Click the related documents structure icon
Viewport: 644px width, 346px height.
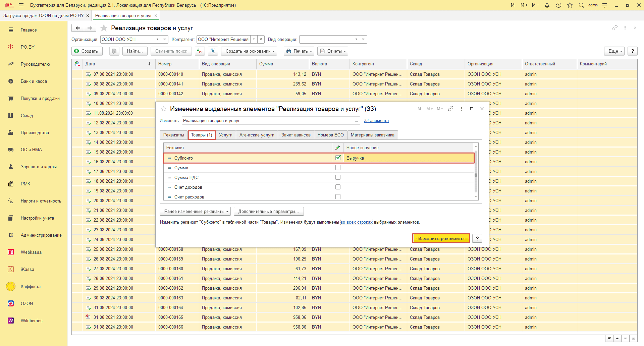coord(213,51)
